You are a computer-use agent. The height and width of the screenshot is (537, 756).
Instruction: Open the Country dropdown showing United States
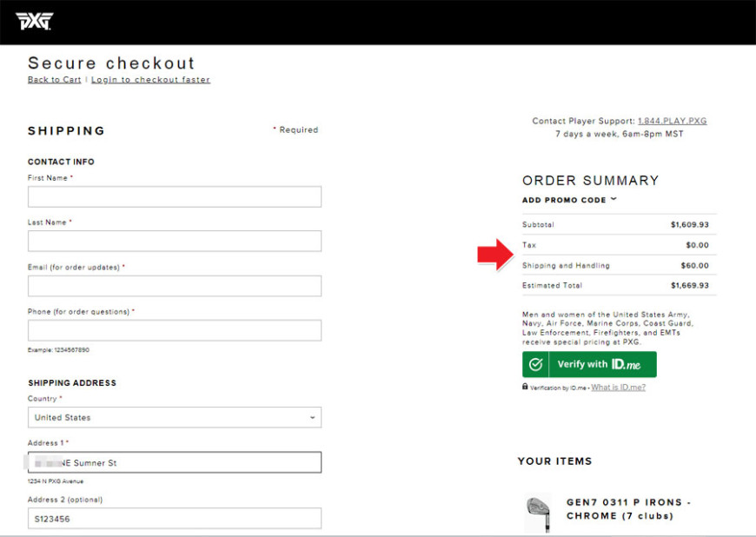[x=175, y=417]
